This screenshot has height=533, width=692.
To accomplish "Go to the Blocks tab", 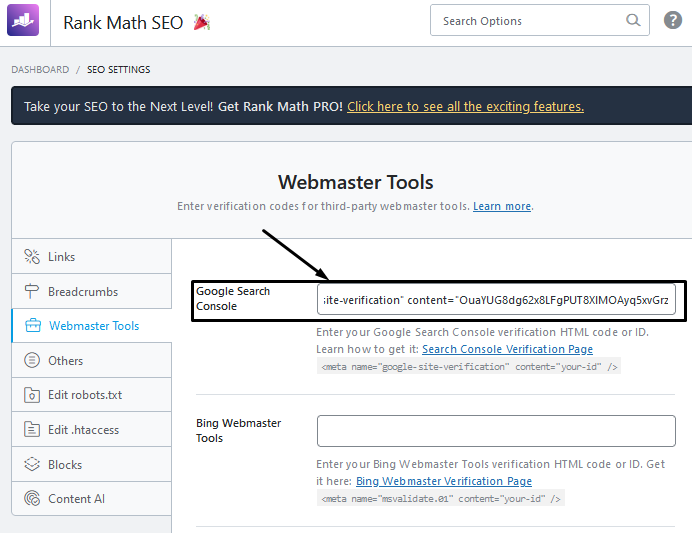I will (x=92, y=464).
